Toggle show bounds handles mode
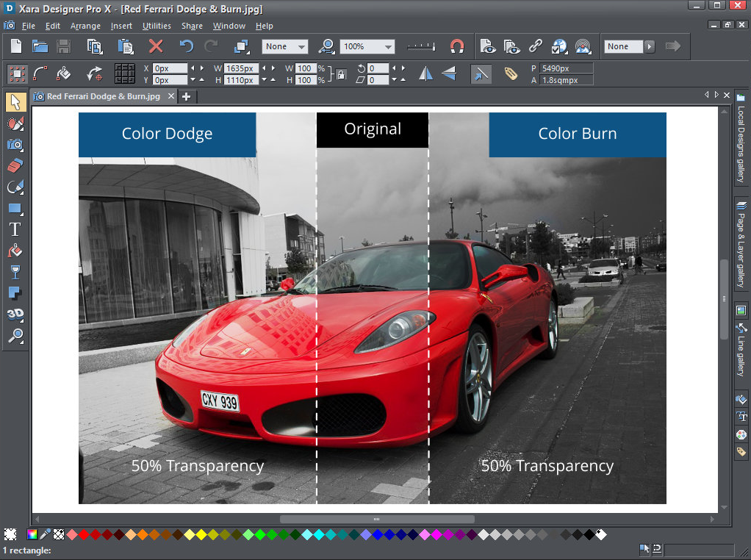 17,73
